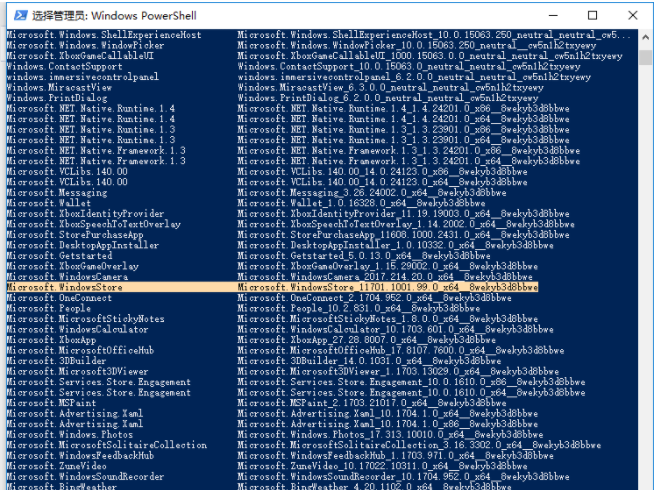654x490 pixels.
Task: Click full name Microsoft.NET.Native.Runtime.1.4_1.4.24201.0_x86
Action: (403, 108)
